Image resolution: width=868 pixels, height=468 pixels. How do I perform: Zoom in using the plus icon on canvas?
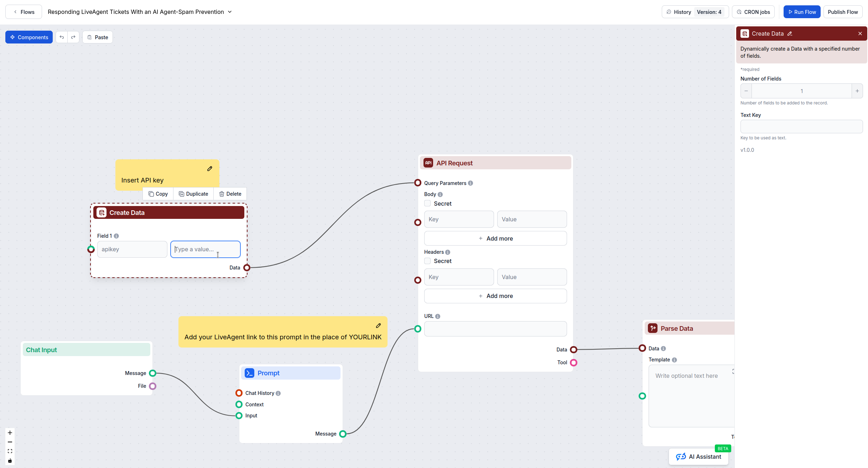coord(10,433)
